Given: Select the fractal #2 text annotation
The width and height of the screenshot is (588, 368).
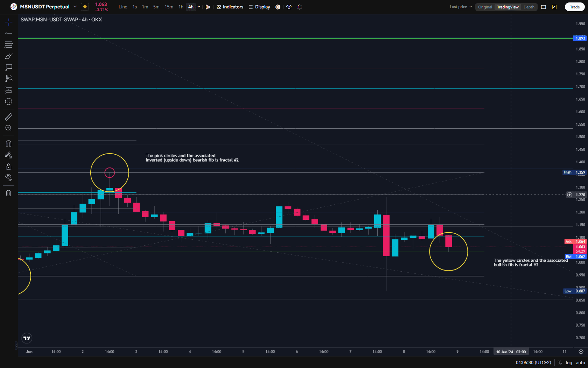Looking at the screenshot, I should pyautogui.click(x=192, y=158).
